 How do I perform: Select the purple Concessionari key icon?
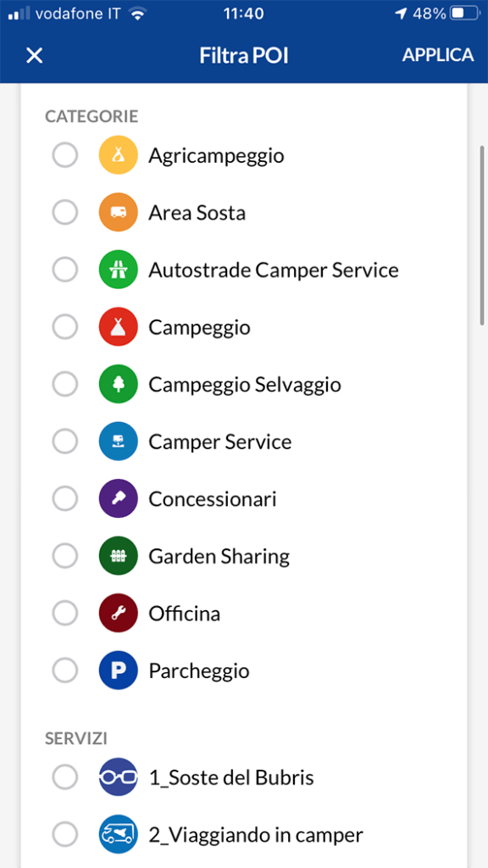[118, 498]
